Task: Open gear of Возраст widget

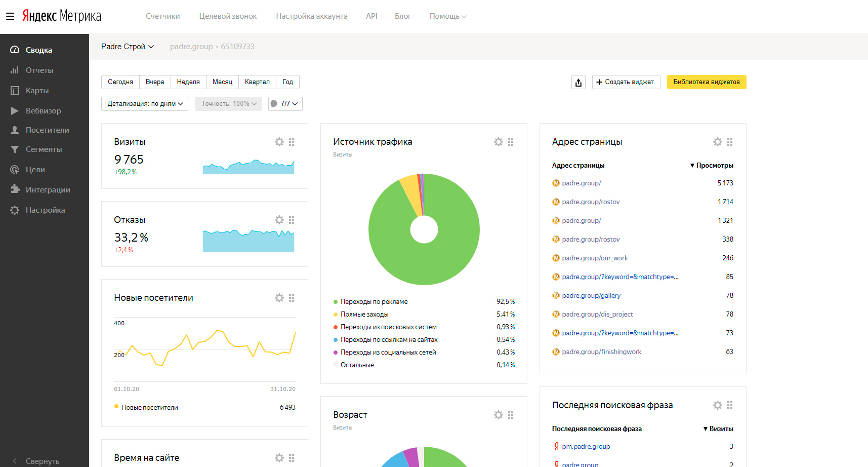Action: (x=499, y=415)
